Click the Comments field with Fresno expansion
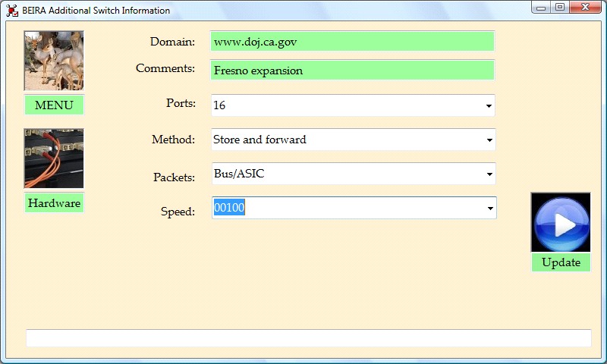607x364 pixels. [x=352, y=71]
